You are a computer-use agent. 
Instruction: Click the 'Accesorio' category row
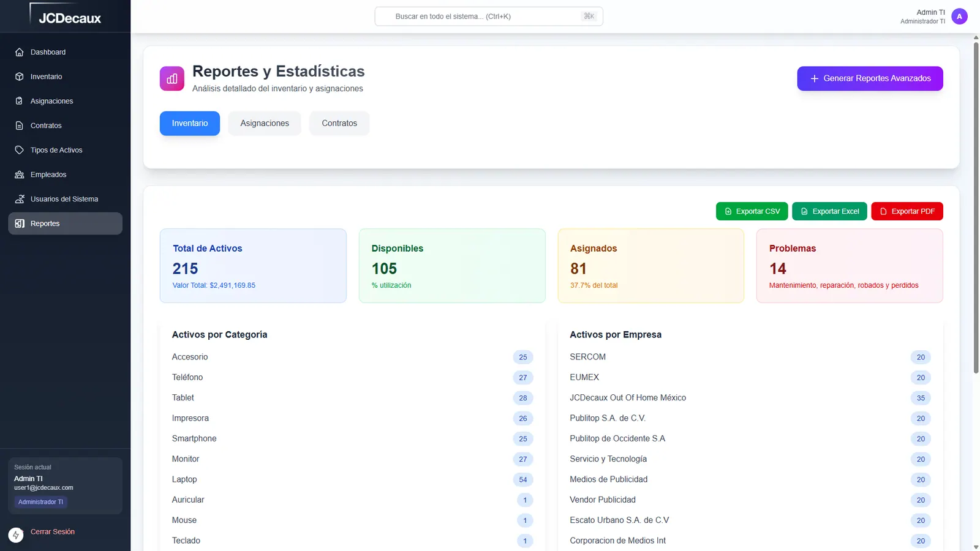[x=352, y=357]
